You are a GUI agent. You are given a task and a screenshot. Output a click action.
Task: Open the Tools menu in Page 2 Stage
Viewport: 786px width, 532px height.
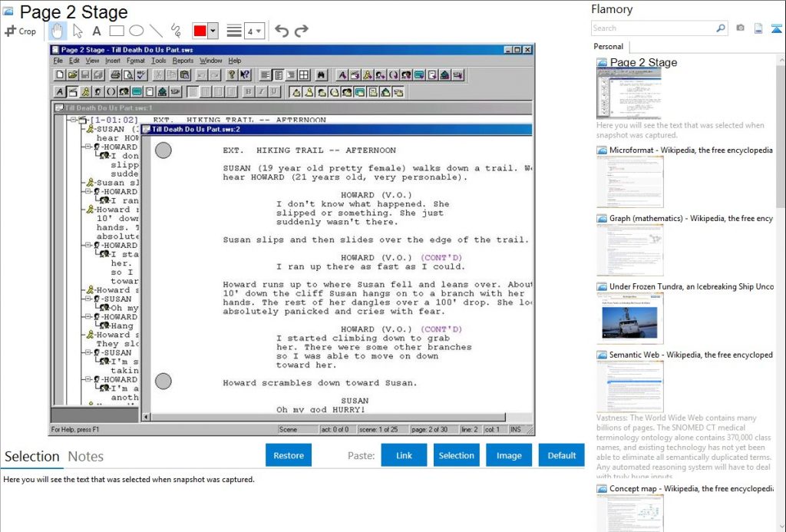click(158, 61)
